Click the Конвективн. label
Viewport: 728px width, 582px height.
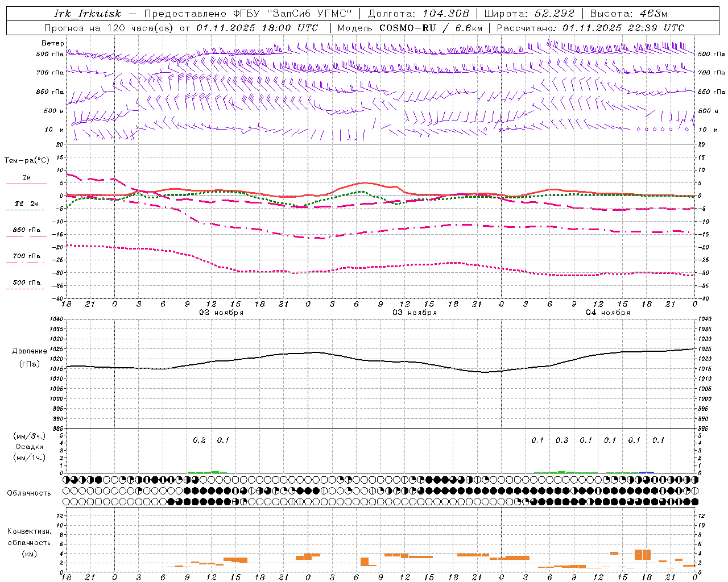pos(29,531)
